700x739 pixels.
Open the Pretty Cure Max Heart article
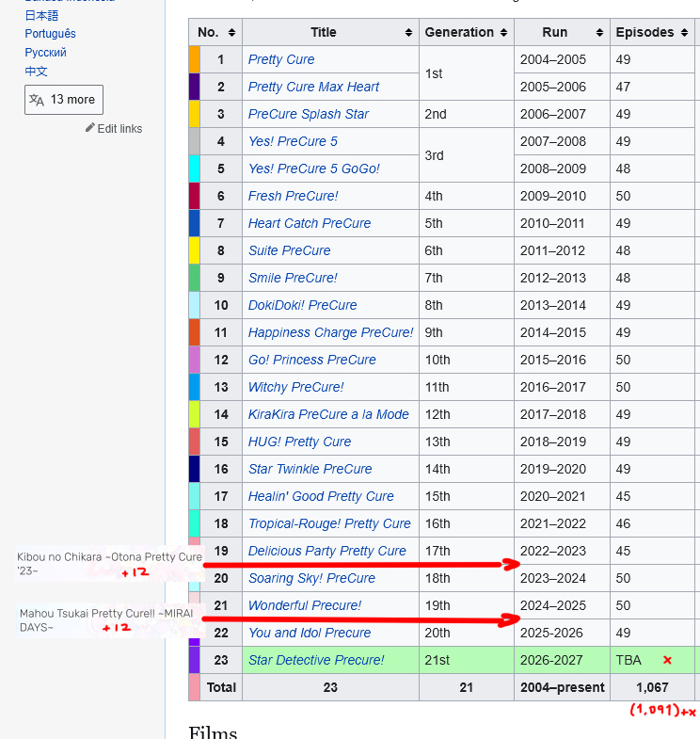[313, 87]
